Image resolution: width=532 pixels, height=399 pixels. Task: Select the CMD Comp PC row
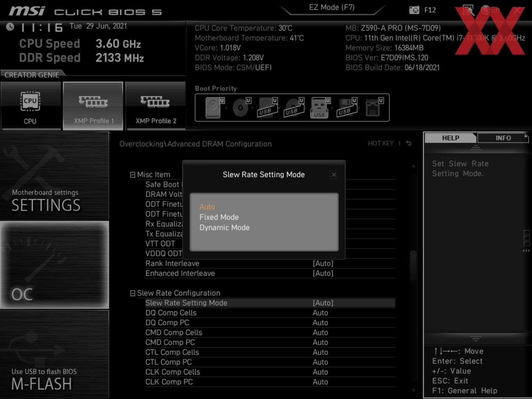[x=270, y=342]
